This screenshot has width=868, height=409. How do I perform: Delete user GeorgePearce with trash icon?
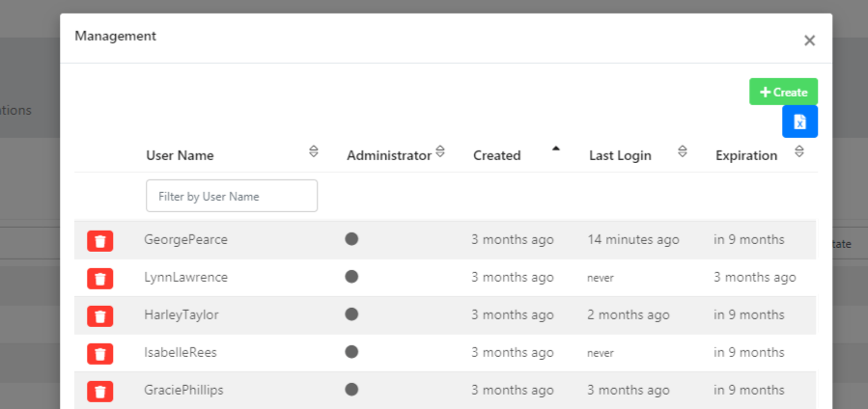point(99,241)
